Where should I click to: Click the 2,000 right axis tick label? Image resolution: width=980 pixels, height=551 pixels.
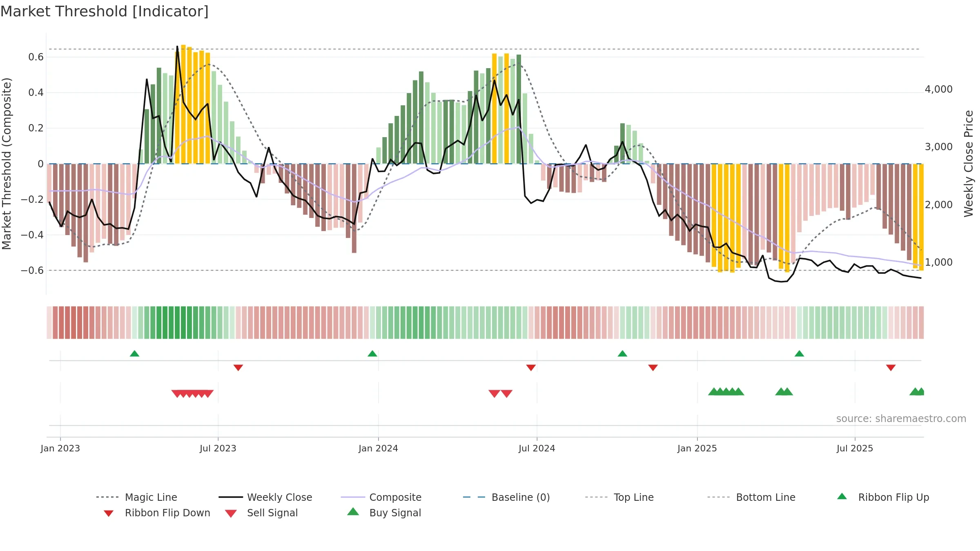point(939,205)
